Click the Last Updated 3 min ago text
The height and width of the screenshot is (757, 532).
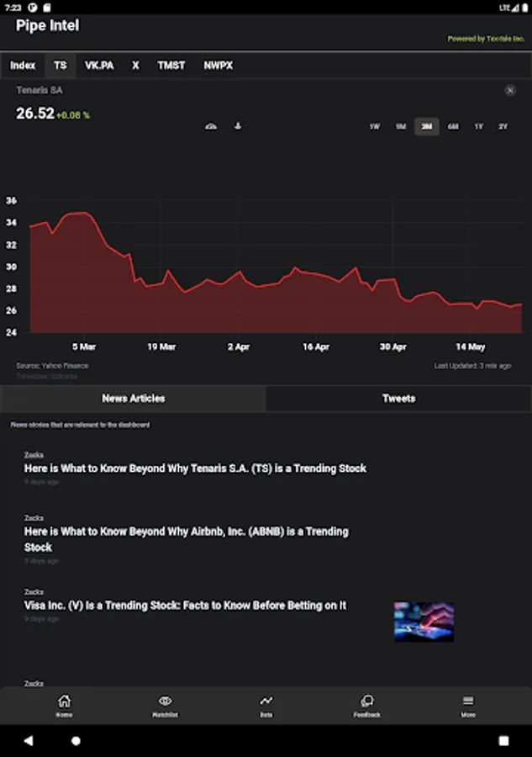[472, 366]
